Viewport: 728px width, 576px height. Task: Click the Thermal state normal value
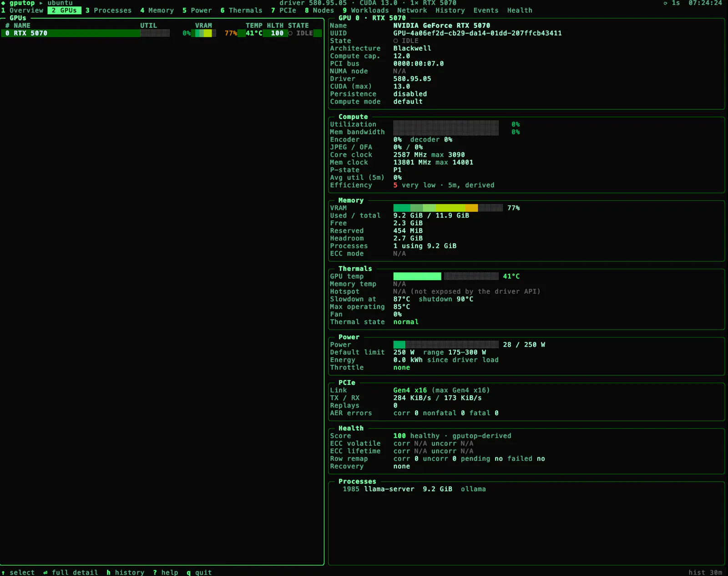point(406,322)
